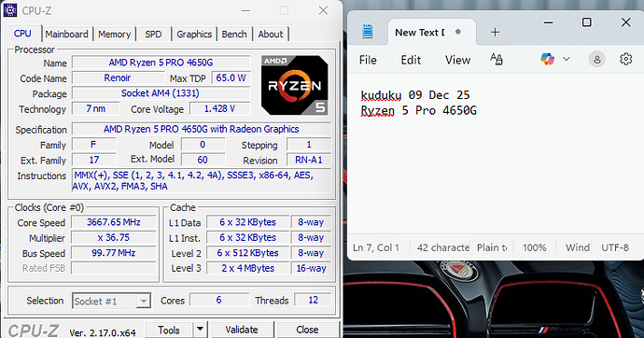Show the About tab
Screen dimensions: 644x338
click(x=271, y=35)
